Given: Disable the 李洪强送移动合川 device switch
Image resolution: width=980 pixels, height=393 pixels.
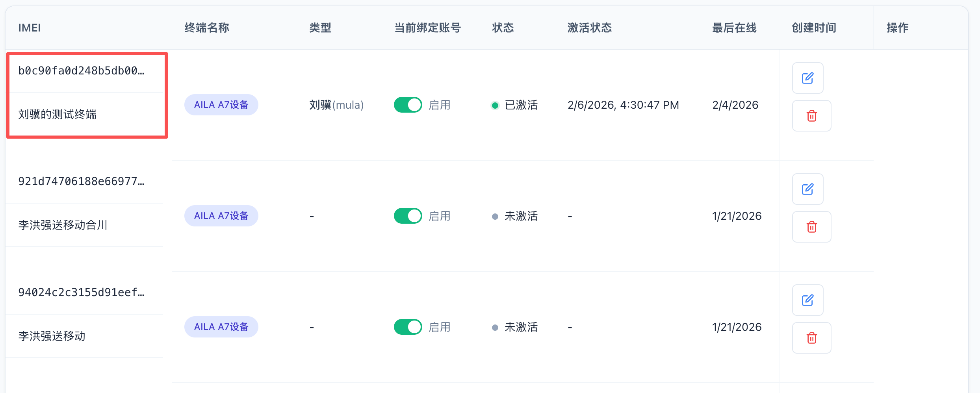Looking at the screenshot, I should point(408,216).
